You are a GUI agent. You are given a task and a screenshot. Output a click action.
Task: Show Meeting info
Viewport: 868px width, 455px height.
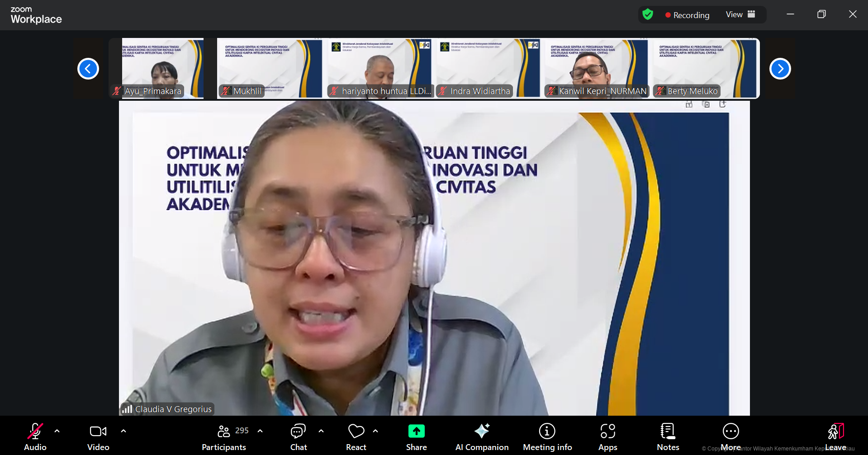coord(547,436)
